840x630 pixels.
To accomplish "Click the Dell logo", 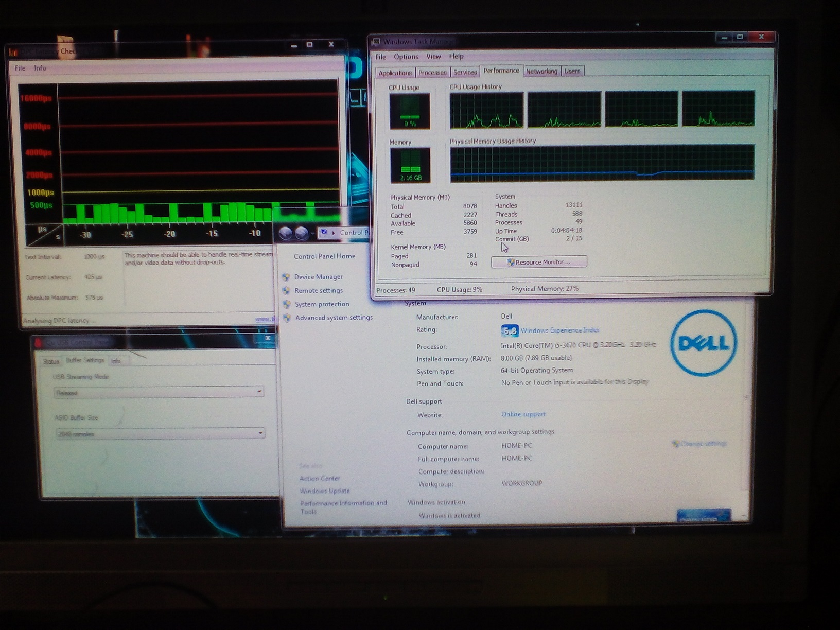I will [x=704, y=343].
